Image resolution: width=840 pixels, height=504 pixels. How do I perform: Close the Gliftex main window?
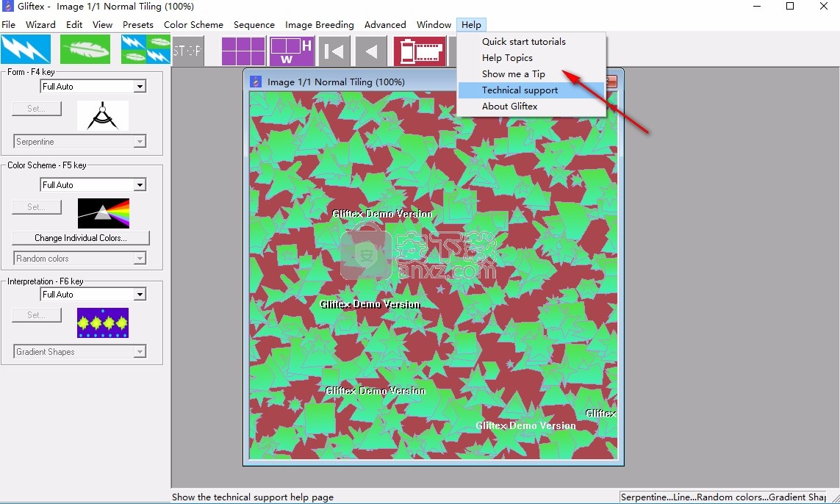(x=823, y=7)
